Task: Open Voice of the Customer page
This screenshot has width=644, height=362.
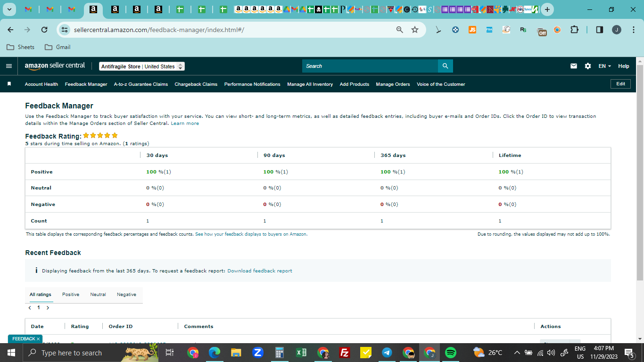Action: [x=441, y=84]
